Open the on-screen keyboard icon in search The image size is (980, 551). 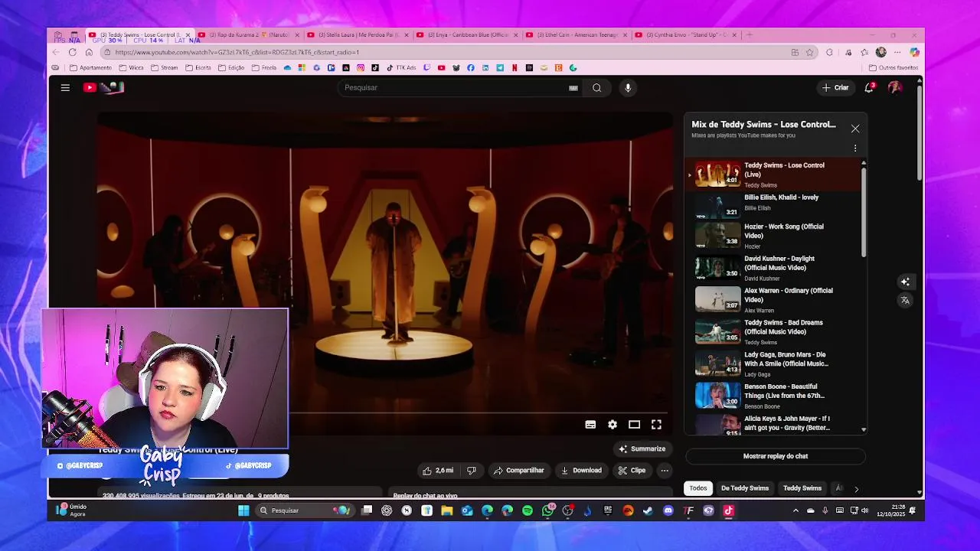573,88
